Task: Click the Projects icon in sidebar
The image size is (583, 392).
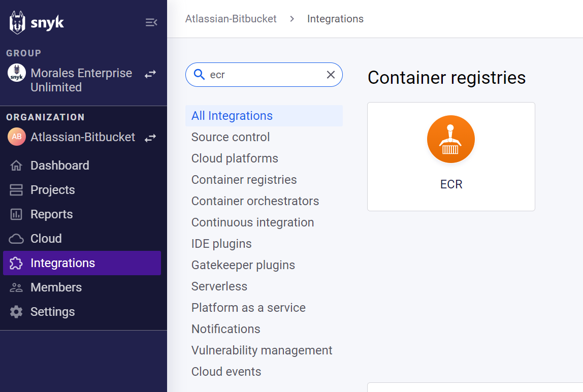Action: pyautogui.click(x=16, y=190)
